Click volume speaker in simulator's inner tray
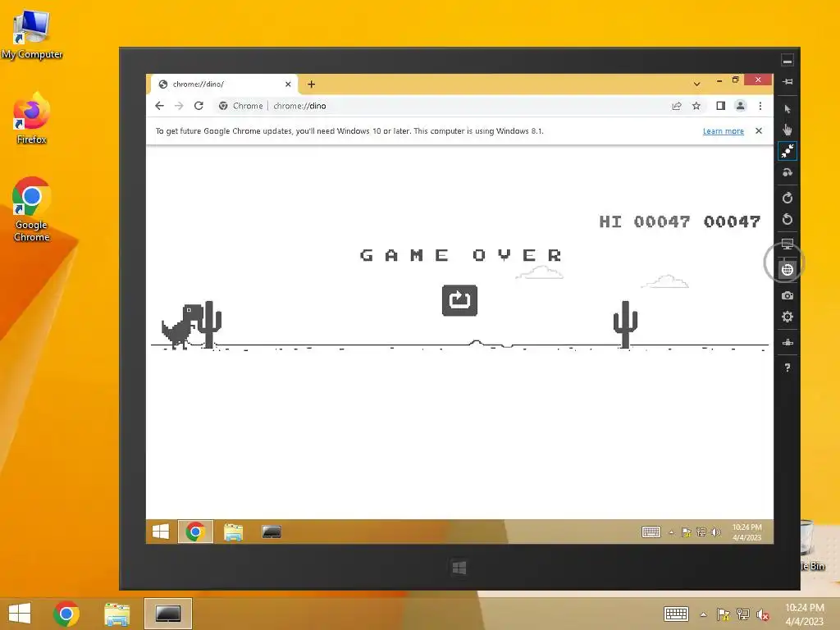Image resolution: width=840 pixels, height=630 pixels. (715, 532)
